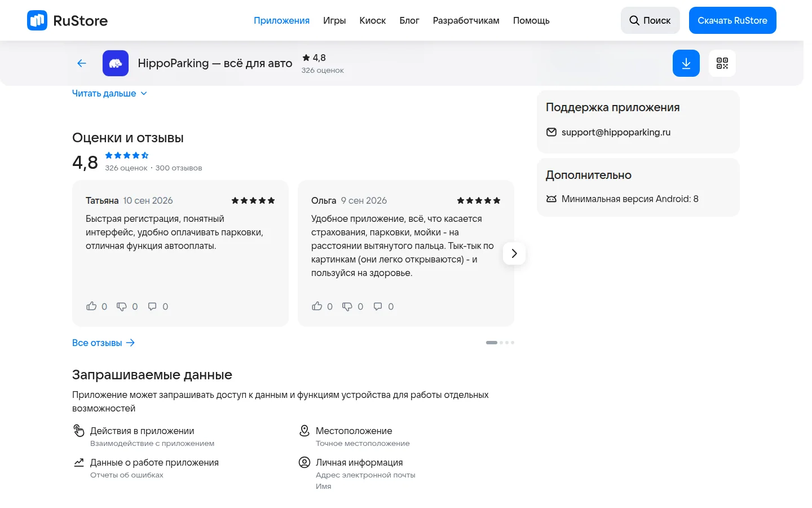The width and height of the screenshot is (812, 508).
Task: Open the Игры menu item
Action: pyautogui.click(x=334, y=20)
